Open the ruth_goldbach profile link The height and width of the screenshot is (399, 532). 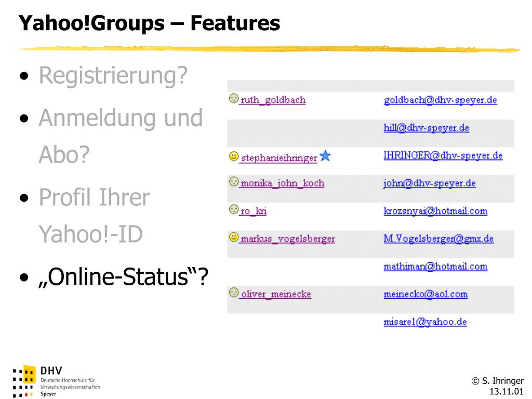[273, 100]
